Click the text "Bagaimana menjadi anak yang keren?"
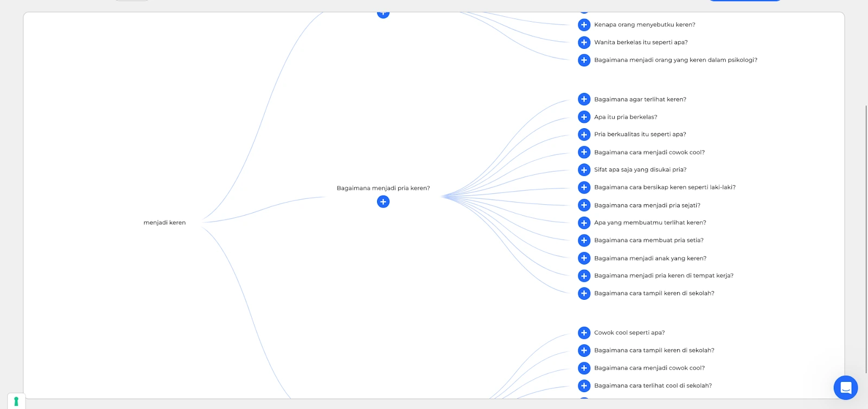 (x=650, y=259)
